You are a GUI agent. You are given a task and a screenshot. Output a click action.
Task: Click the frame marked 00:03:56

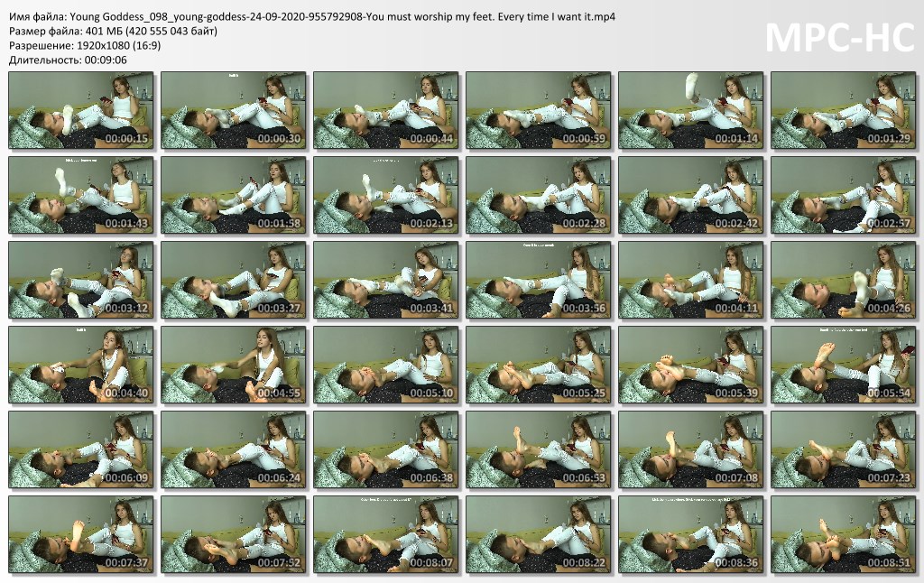(538, 280)
